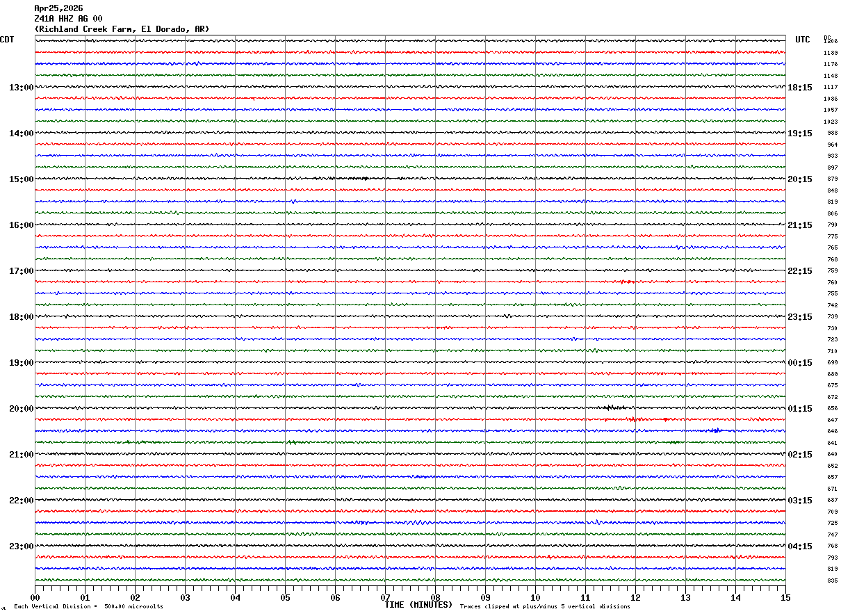Click the DC offset value "656"
Screen dimensions: 841x616
point(832,409)
